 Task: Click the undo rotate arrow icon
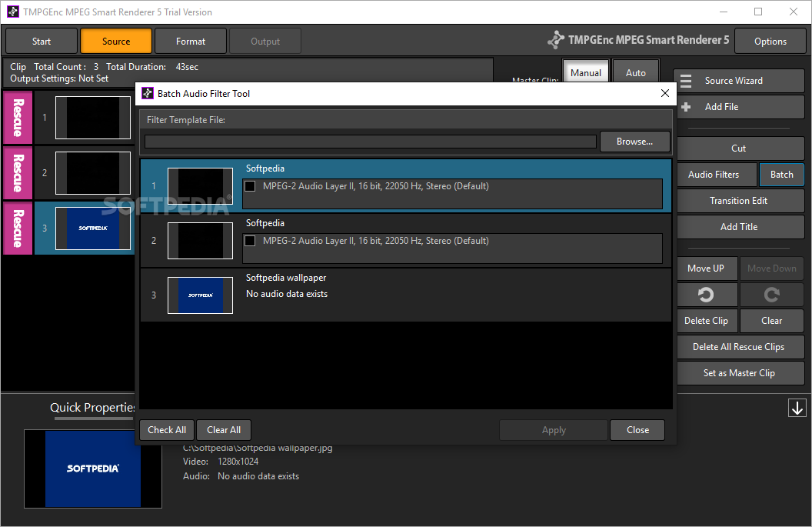pyautogui.click(x=706, y=295)
